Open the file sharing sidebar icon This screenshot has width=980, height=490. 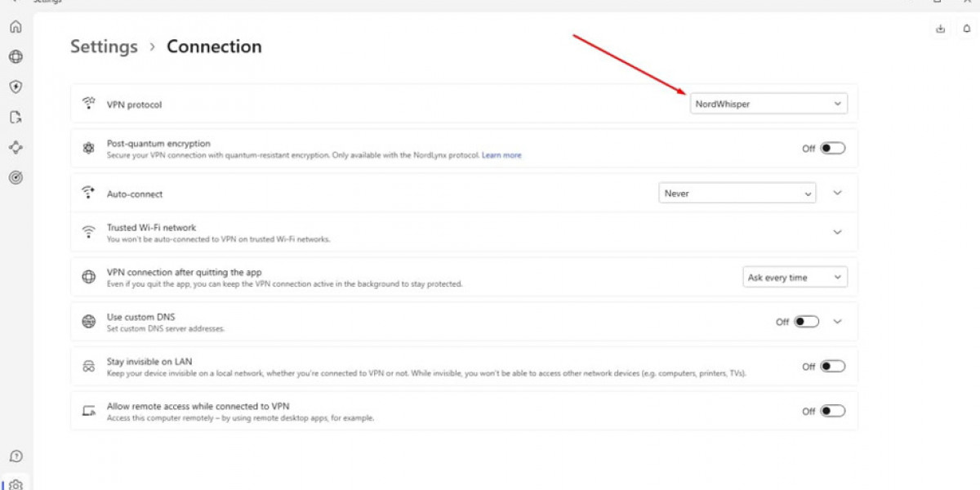(x=16, y=117)
